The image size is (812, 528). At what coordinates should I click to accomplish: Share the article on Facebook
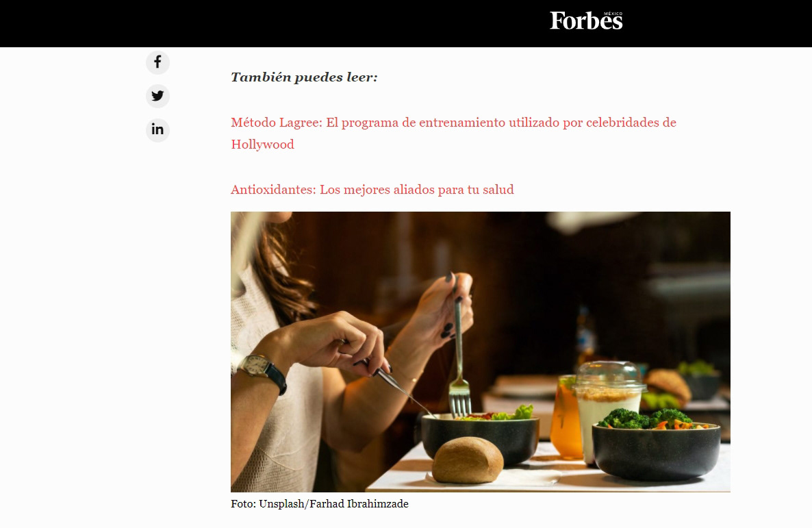coord(157,62)
